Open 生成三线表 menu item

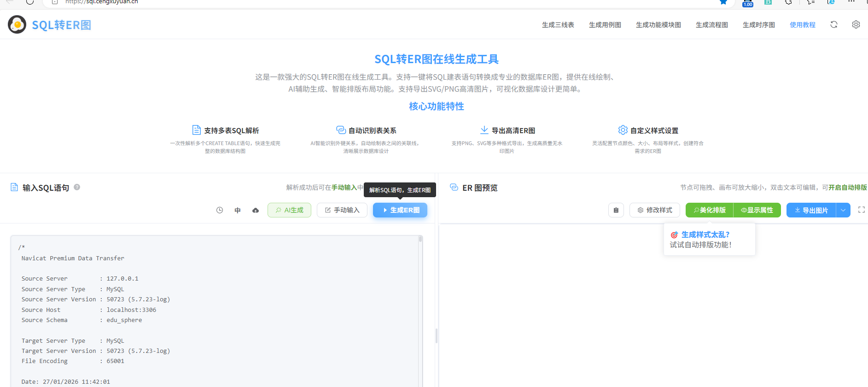click(x=558, y=25)
